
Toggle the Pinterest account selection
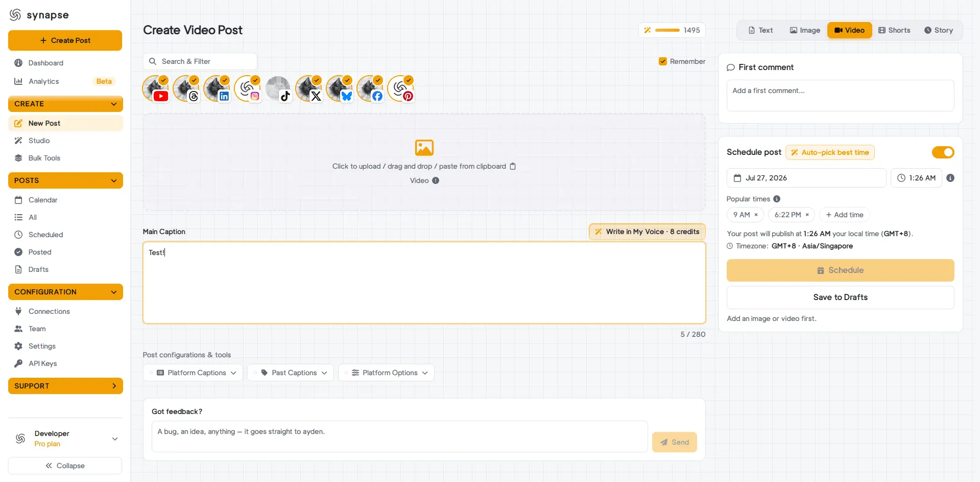pos(400,88)
